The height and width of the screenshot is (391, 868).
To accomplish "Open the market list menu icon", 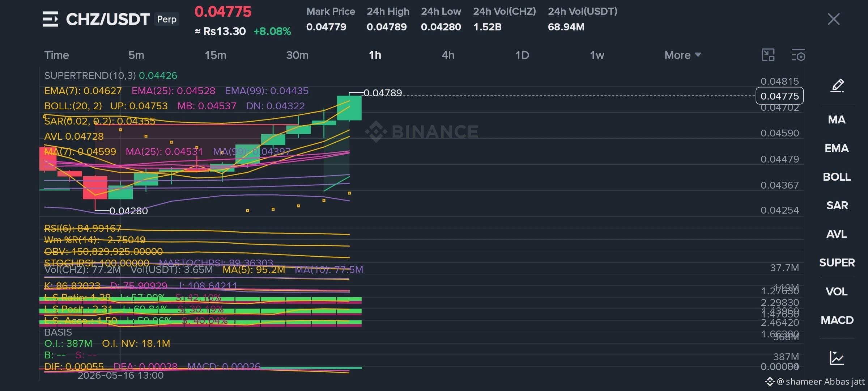I will pos(50,19).
